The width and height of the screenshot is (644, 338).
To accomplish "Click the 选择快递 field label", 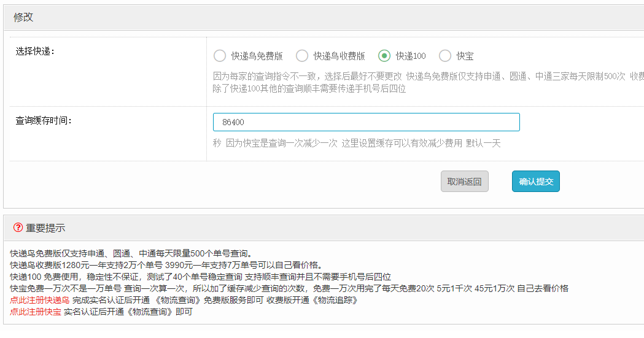I will [35, 51].
